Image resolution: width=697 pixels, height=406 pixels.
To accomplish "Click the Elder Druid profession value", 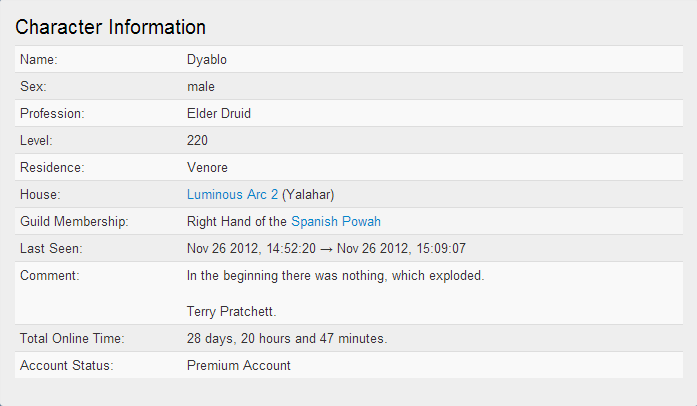I will tap(219, 113).
